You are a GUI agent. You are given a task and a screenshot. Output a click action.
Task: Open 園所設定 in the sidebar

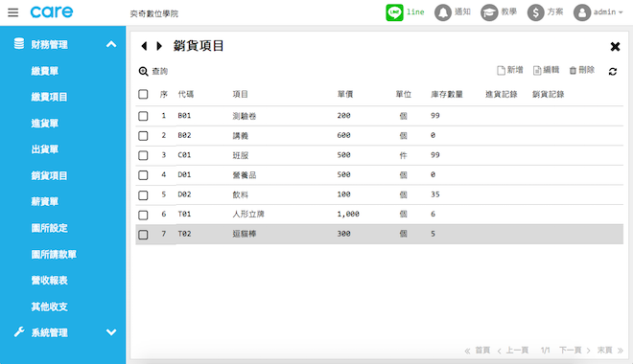coord(49,228)
